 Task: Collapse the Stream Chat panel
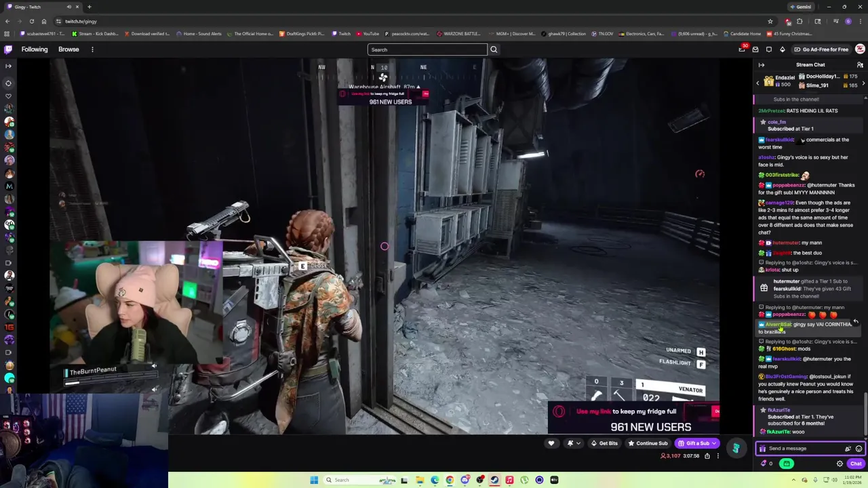tap(762, 65)
